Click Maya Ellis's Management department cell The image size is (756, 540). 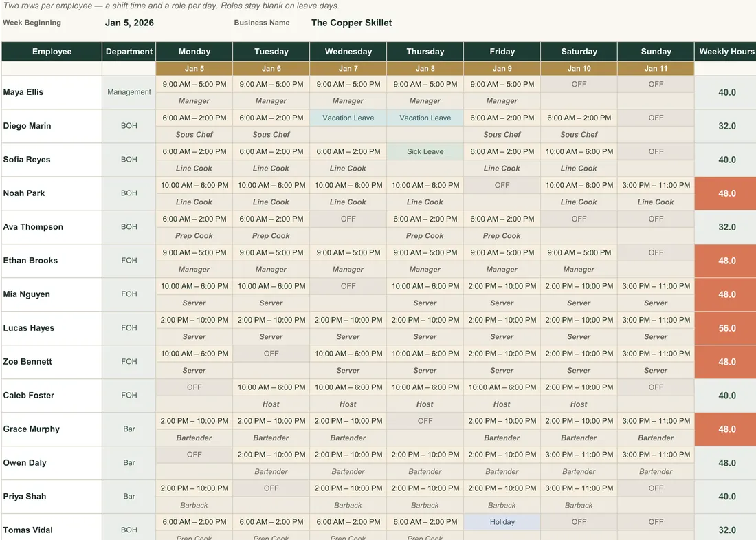point(129,92)
